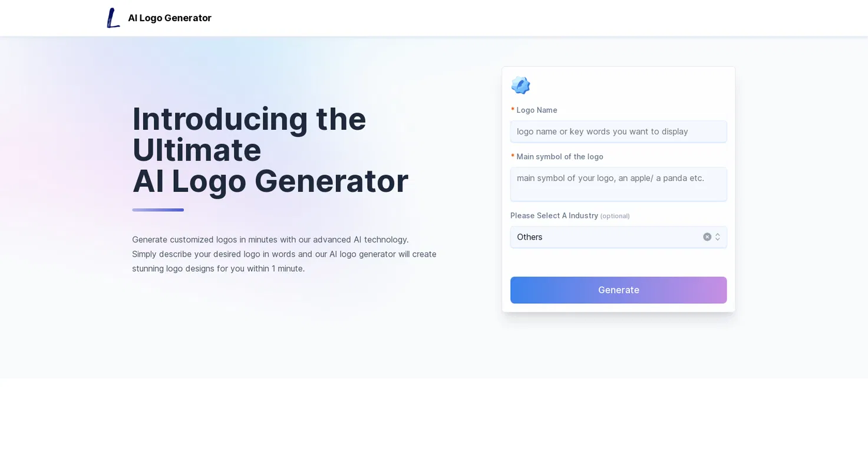868x453 pixels.
Task: Click the Generate button
Action: 618,290
